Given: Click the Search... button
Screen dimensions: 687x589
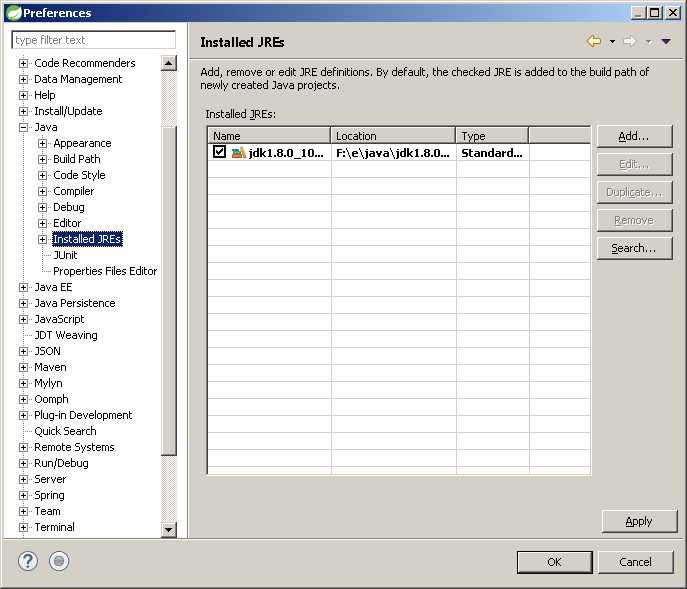Looking at the screenshot, I should (634, 248).
